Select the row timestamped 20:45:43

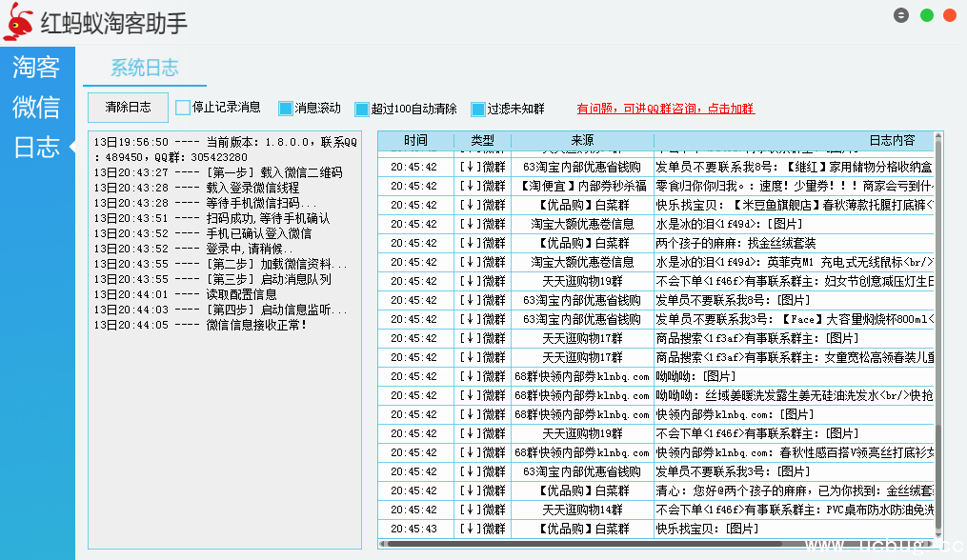656,530
